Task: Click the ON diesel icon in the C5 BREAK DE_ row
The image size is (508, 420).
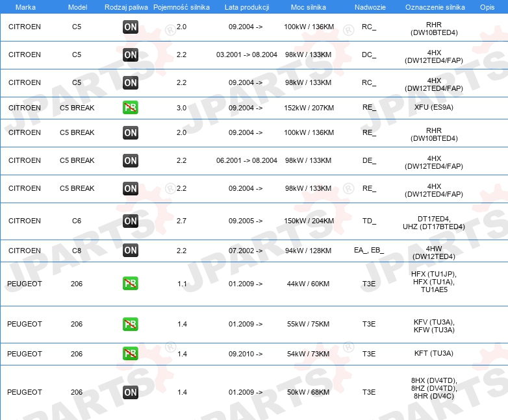Action: point(131,160)
